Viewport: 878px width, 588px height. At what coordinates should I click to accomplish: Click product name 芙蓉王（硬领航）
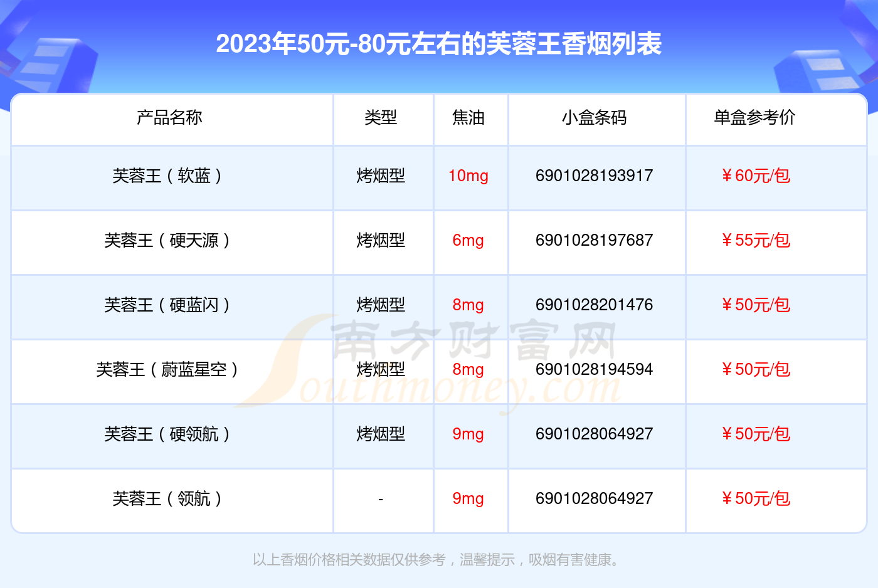pyautogui.click(x=167, y=434)
